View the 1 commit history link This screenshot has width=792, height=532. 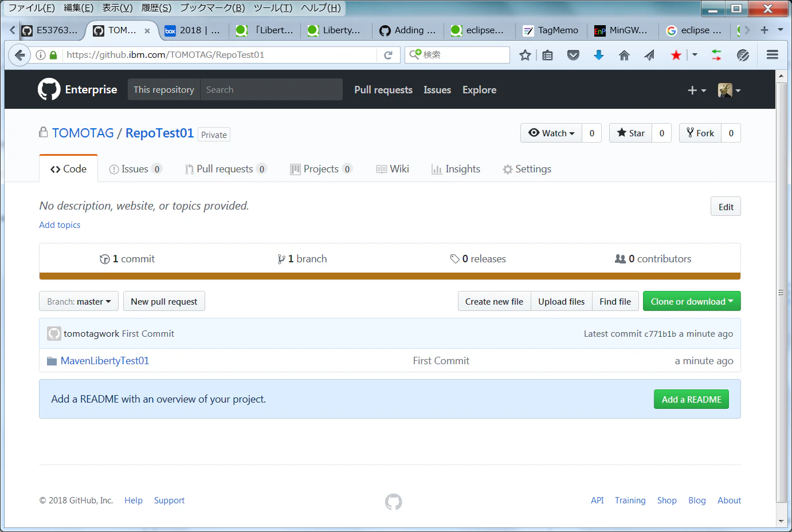(127, 259)
